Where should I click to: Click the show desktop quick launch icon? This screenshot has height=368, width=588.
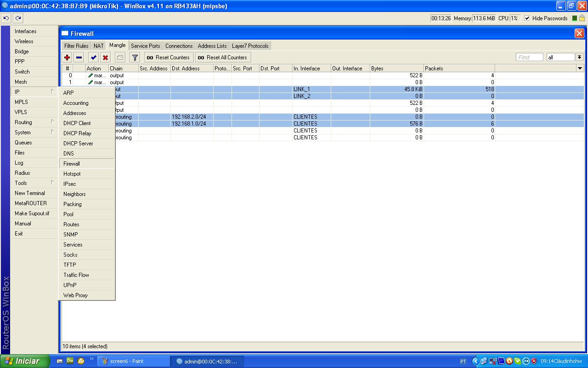click(x=60, y=361)
